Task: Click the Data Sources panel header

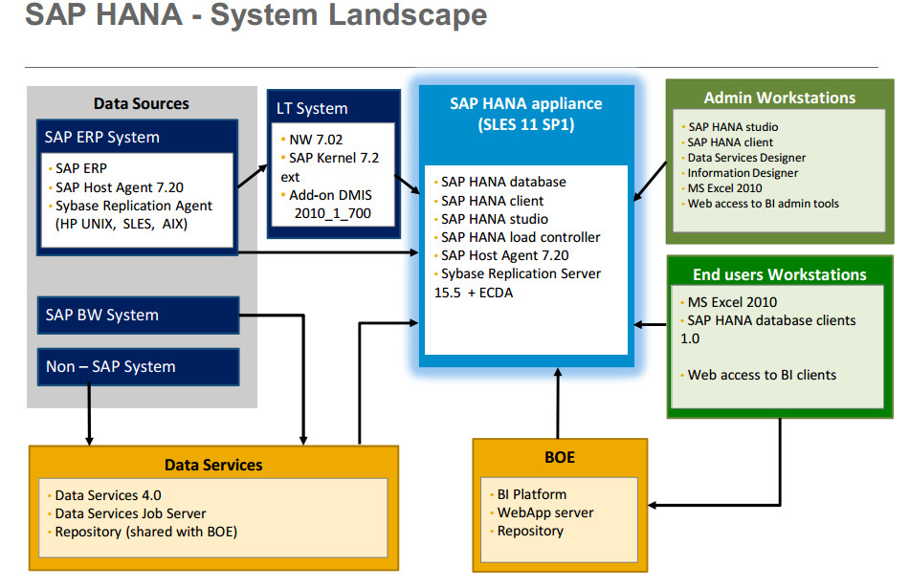Action: tap(142, 103)
